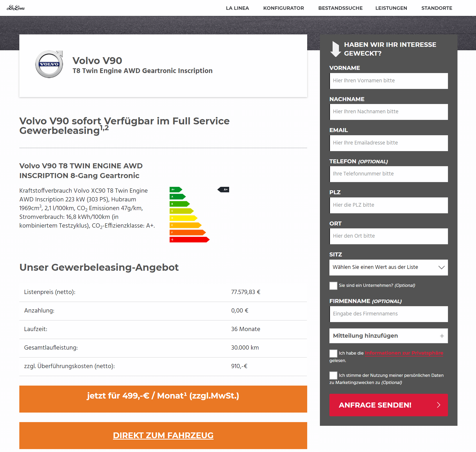Click the arrow on Anfrage senden button
The width and height of the screenshot is (476, 452).
438,405
